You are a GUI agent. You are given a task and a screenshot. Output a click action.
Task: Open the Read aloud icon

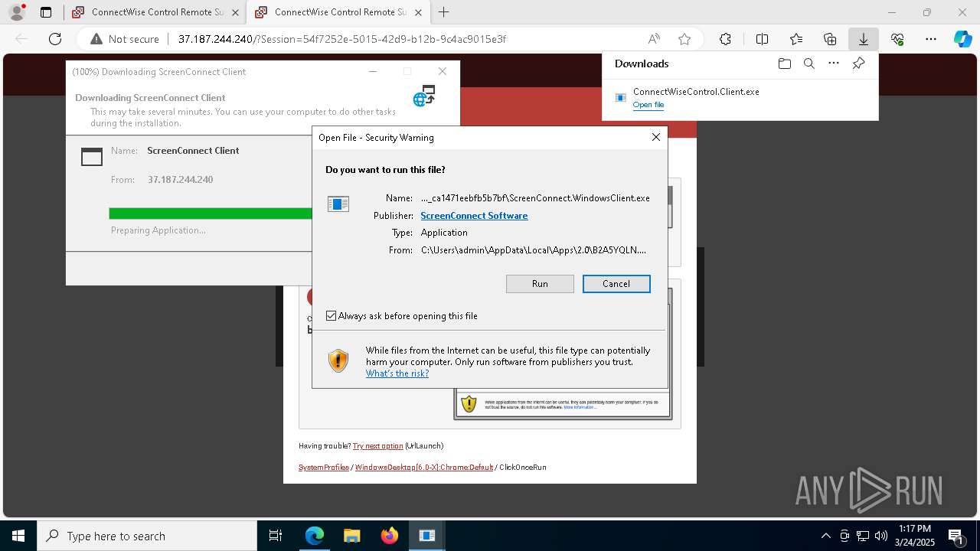click(x=654, y=39)
